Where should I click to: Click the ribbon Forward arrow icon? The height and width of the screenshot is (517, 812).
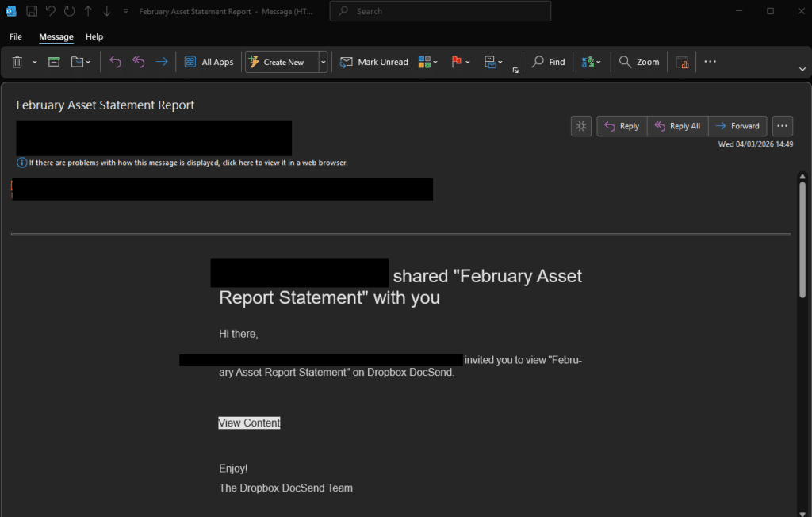point(162,62)
